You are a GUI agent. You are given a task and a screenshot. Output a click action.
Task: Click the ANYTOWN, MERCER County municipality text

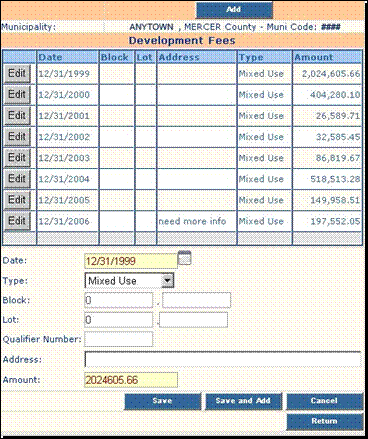(235, 27)
